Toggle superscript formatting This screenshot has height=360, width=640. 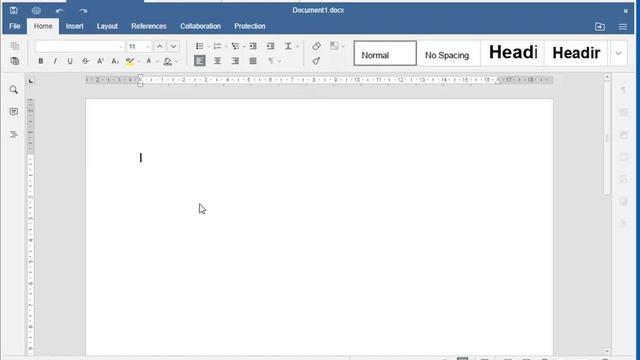[100, 61]
